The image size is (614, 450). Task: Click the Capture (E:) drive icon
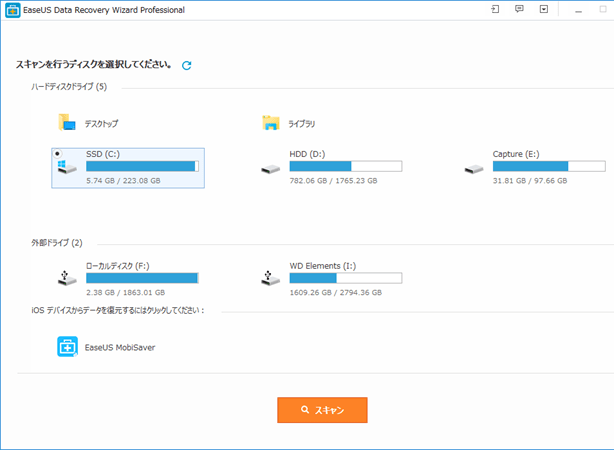point(474,169)
